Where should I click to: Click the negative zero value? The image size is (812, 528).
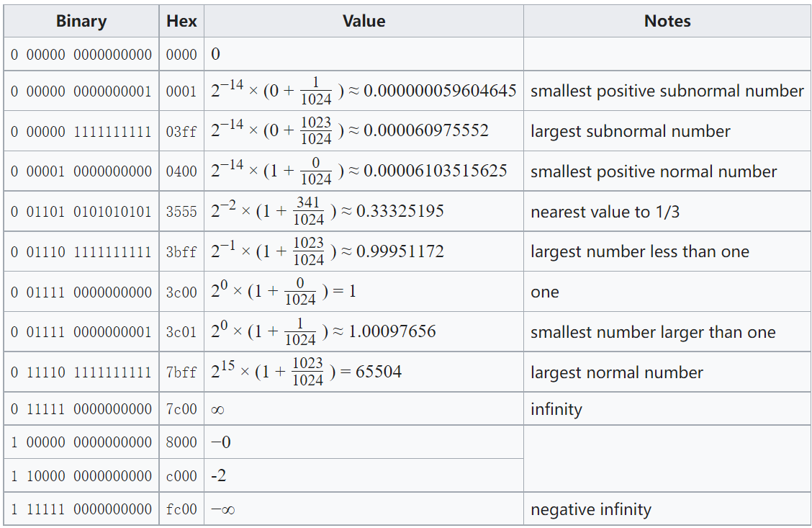tap(221, 442)
